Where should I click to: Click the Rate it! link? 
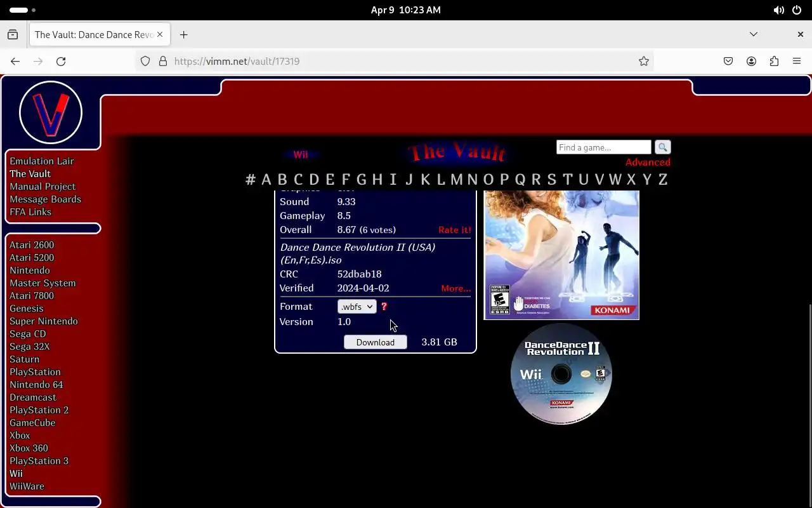[455, 229]
